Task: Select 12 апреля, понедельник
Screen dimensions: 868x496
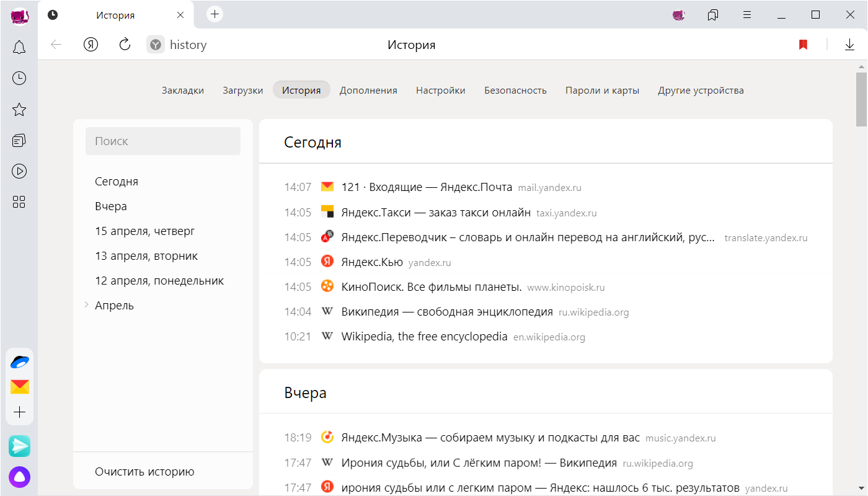Action: coord(159,281)
